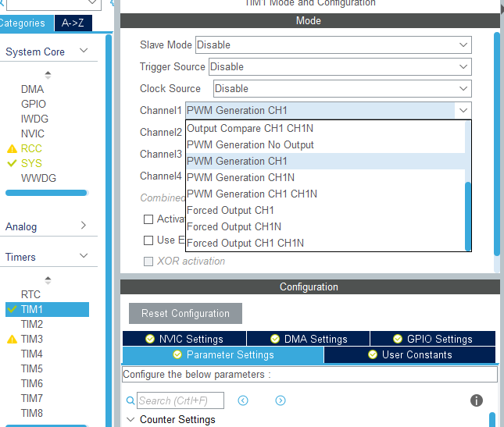
Task: Collapse the System Core category
Action: click(84, 51)
